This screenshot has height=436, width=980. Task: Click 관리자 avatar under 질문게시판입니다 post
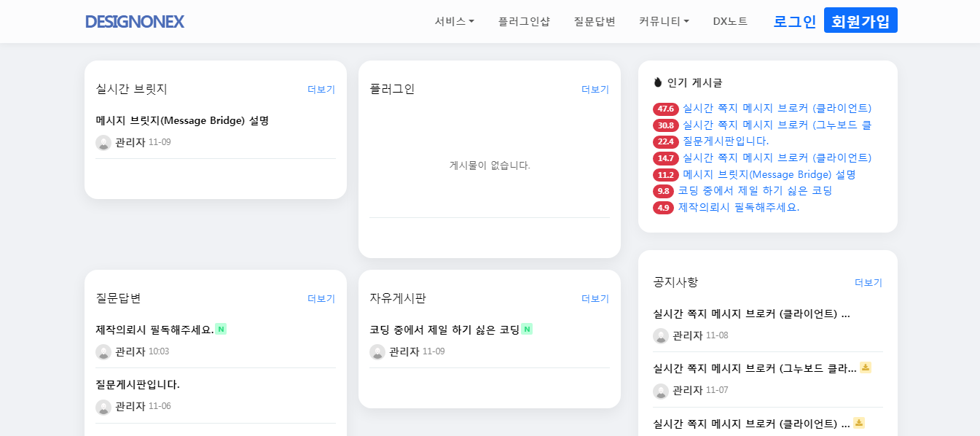point(103,407)
